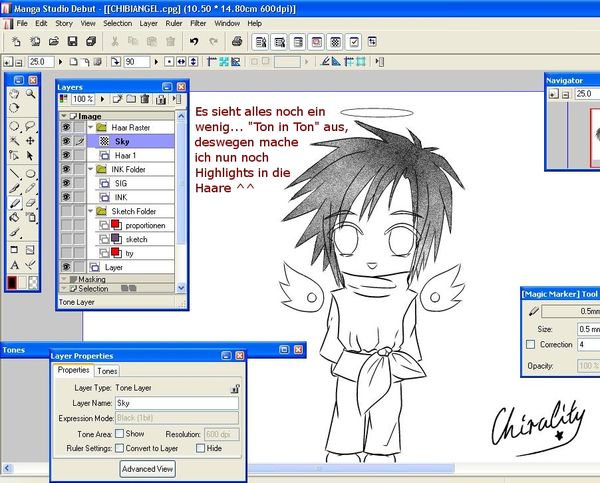Viewport: 600px width, 483px height.
Task: Click the New Page icon
Action: pyautogui.click(x=16, y=41)
